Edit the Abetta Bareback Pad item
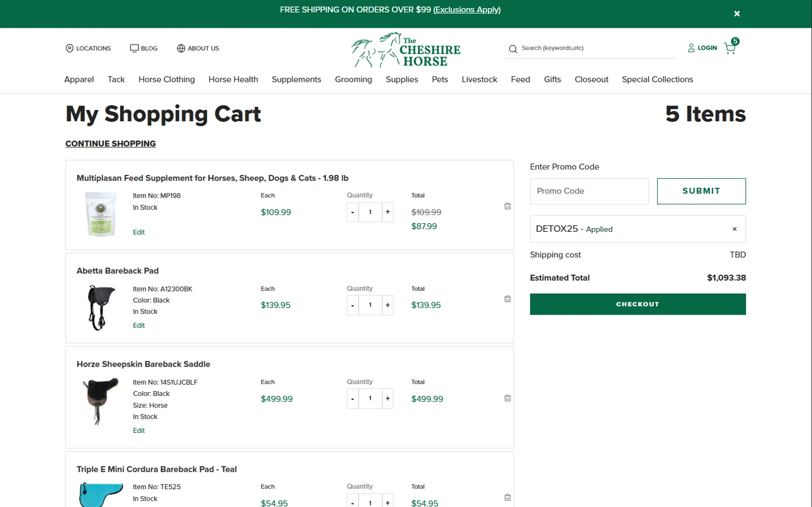Image resolution: width=812 pixels, height=507 pixels. [x=139, y=325]
